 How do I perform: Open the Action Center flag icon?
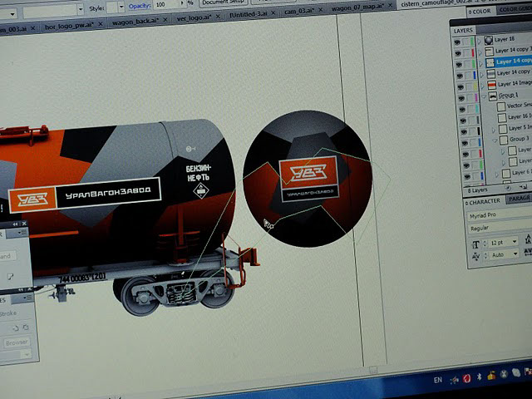pyautogui.click(x=529, y=371)
